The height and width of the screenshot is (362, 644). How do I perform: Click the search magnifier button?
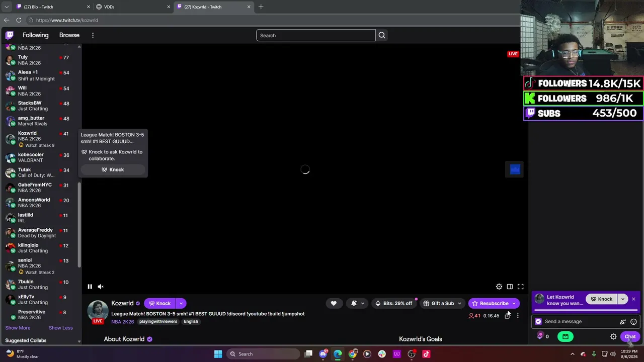coord(382,35)
